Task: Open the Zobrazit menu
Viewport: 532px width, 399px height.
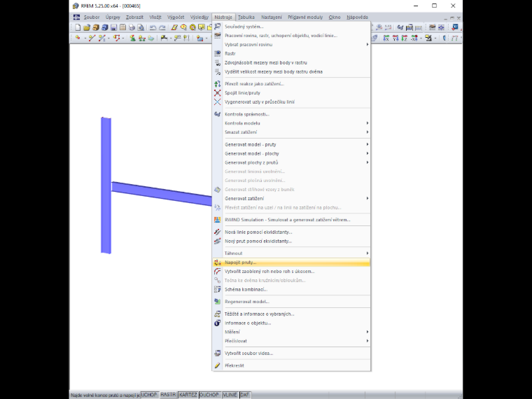Action: (x=134, y=17)
